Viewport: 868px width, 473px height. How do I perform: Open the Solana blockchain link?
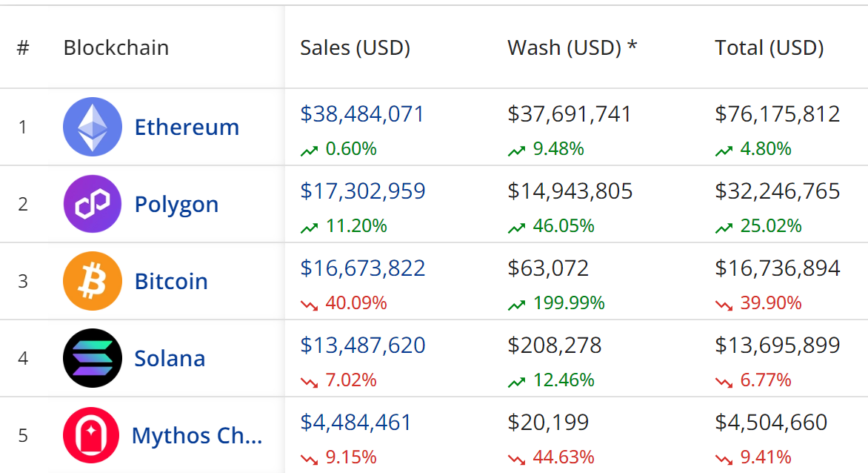(x=170, y=359)
